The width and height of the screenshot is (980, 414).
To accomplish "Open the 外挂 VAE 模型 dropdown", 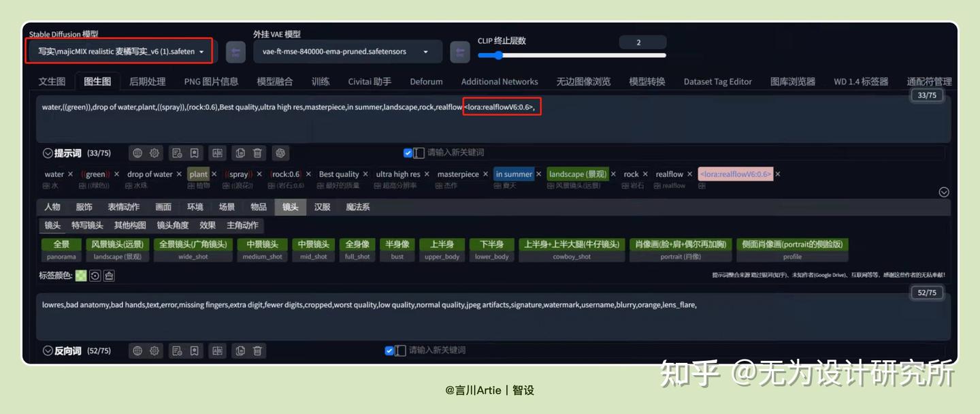I will tap(348, 52).
